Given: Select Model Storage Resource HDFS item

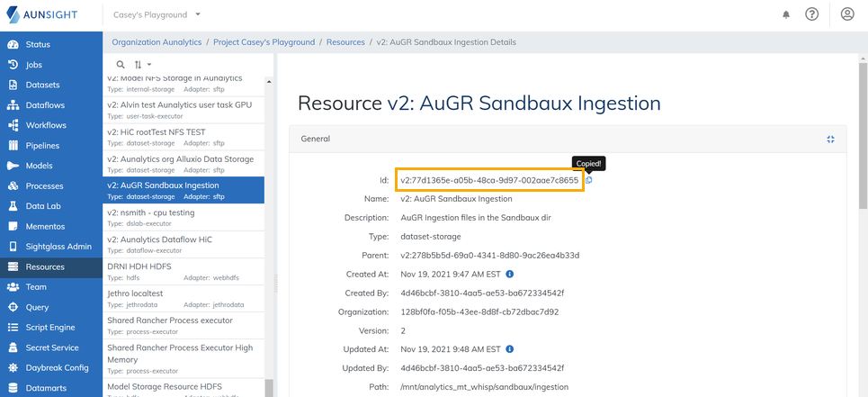Looking at the screenshot, I should pos(183,388).
